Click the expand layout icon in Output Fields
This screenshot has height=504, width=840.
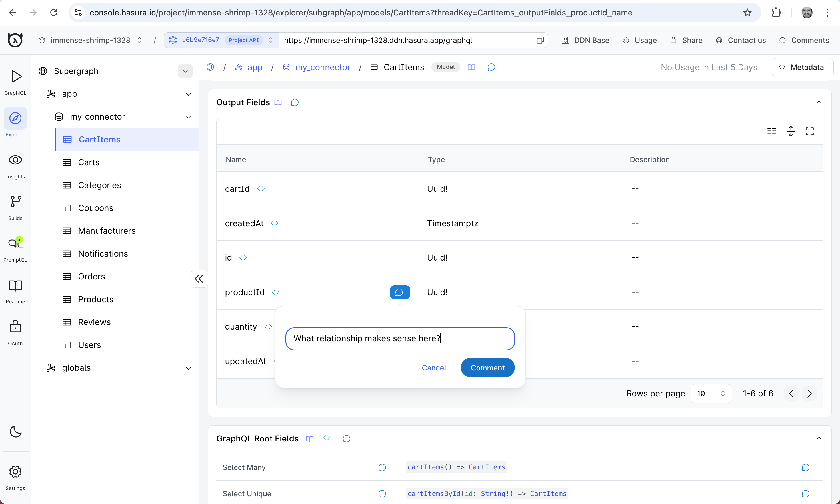coord(810,131)
